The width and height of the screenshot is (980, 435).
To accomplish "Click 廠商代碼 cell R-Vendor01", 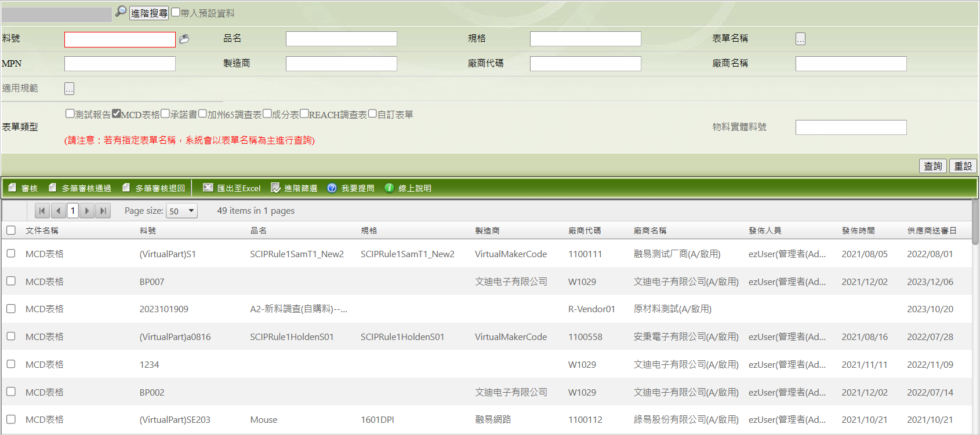I will [591, 309].
